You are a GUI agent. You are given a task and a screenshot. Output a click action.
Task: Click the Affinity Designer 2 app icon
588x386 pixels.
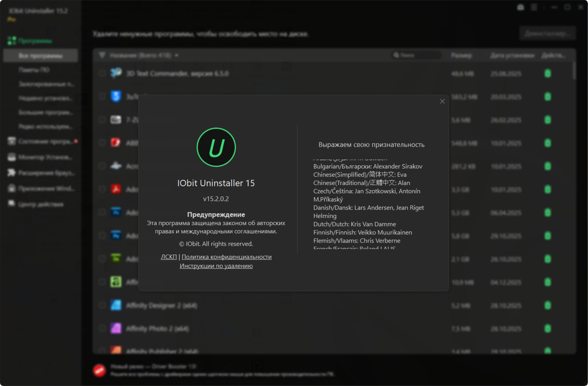pyautogui.click(x=116, y=305)
